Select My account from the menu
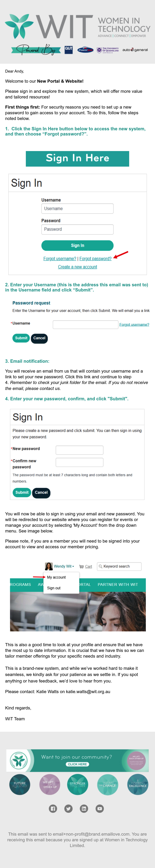 pyautogui.click(x=56, y=577)
